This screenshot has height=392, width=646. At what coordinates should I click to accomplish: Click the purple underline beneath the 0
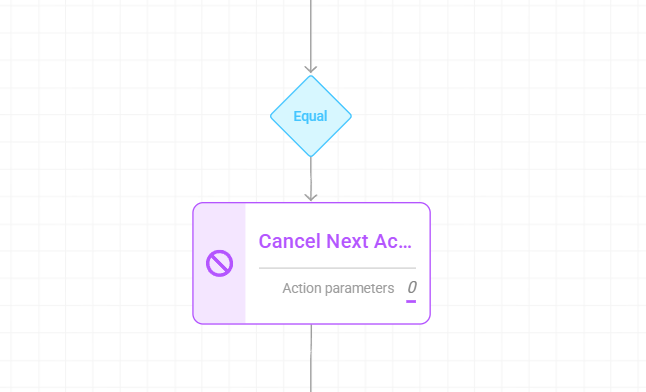pos(411,301)
